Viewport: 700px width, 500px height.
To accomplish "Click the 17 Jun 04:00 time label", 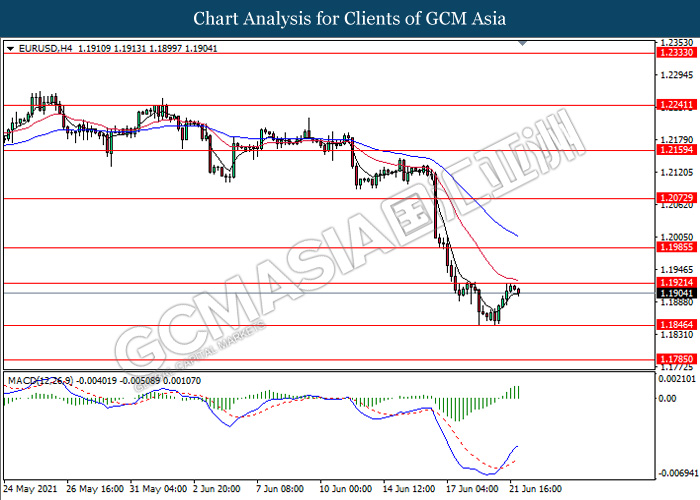I will point(472,489).
